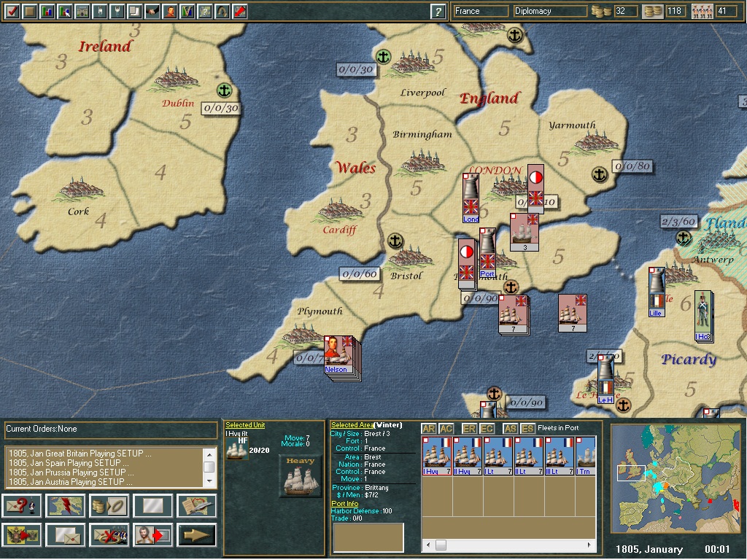
Task: Click the leader portrait with red arrow button
Action: 152,535
